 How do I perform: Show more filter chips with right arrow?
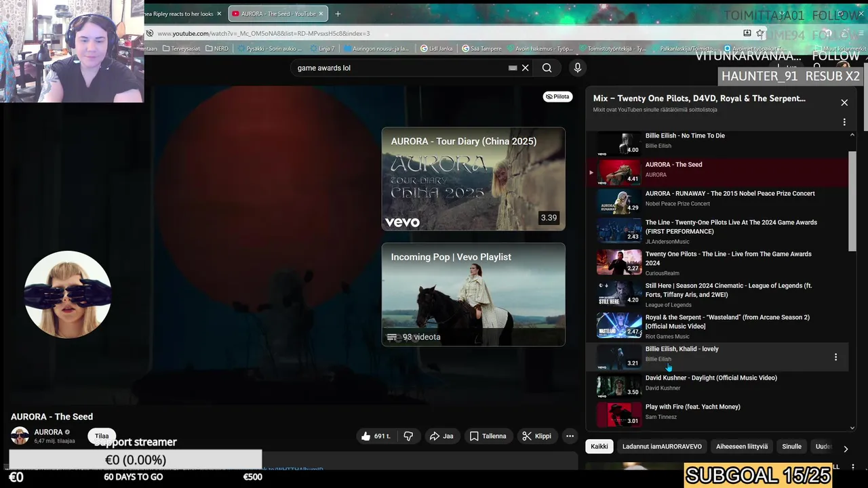coord(845,449)
